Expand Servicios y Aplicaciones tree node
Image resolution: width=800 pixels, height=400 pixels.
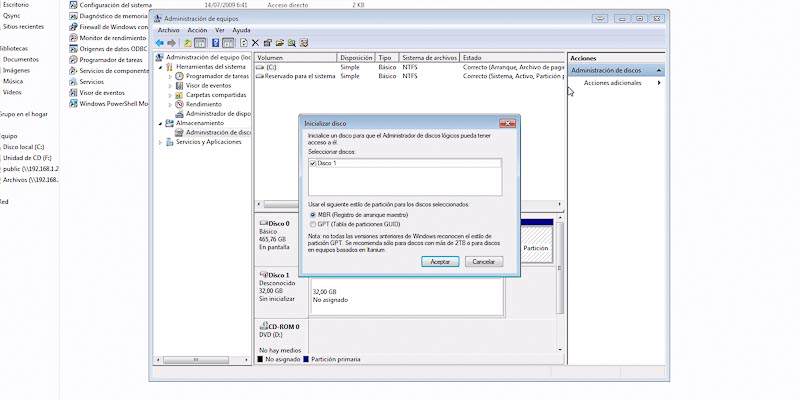(160, 142)
